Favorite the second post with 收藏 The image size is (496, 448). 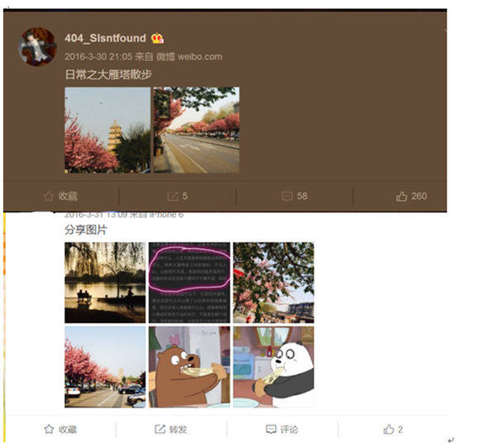tap(60, 429)
